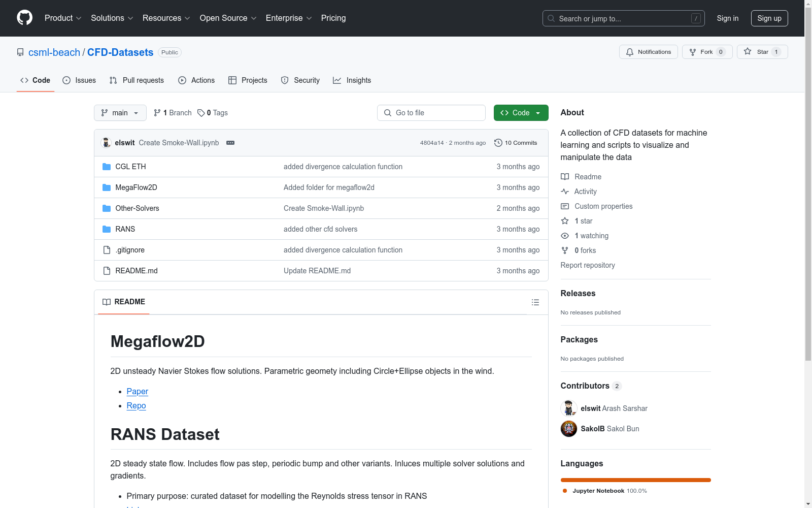This screenshot has width=812, height=508.
Task: Expand the Resources menu
Action: click(x=166, y=18)
